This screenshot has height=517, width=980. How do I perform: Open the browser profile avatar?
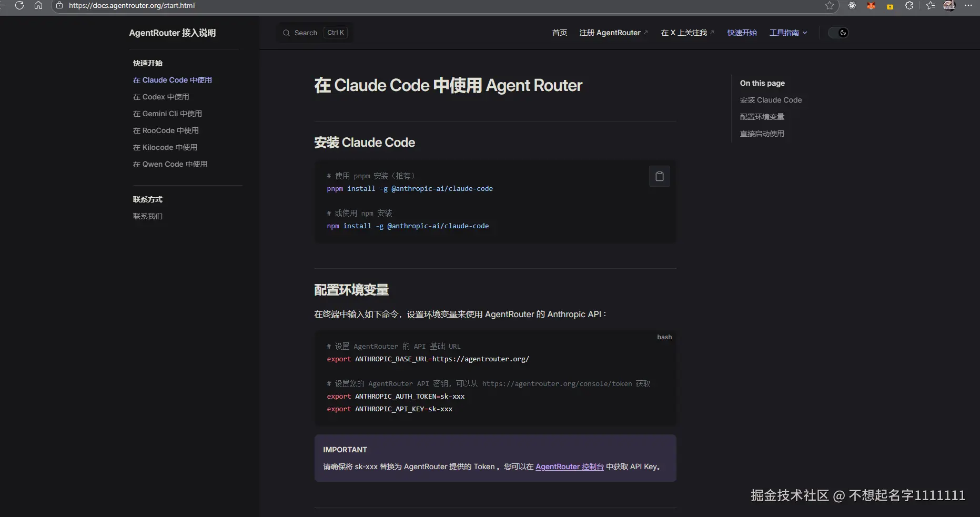pyautogui.click(x=949, y=5)
